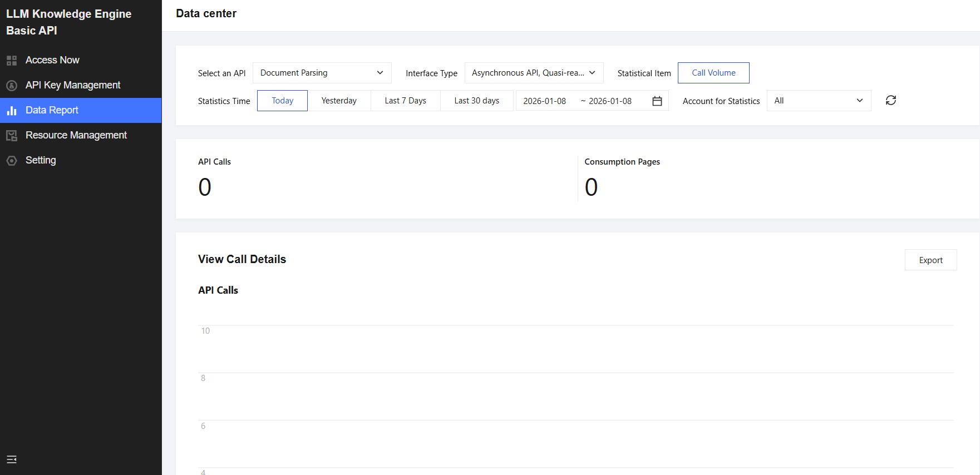Open the calendar date picker icon
The image size is (980, 475).
[x=657, y=101]
